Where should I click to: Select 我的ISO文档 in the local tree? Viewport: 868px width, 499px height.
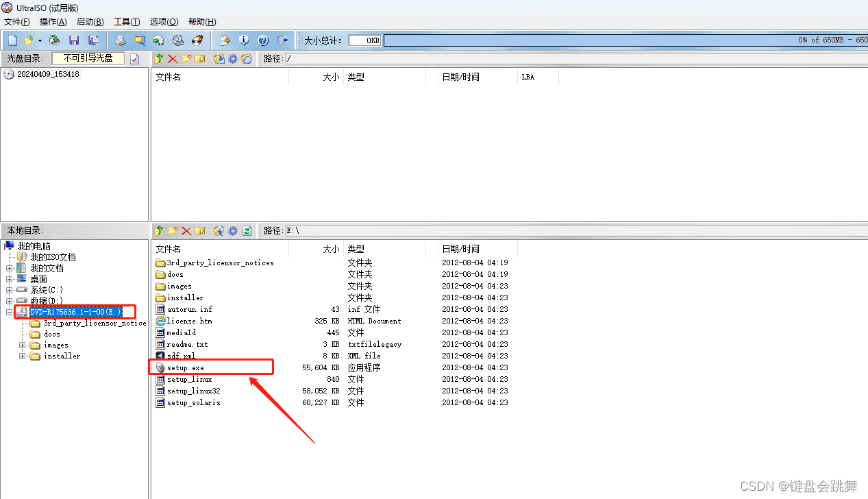point(53,257)
